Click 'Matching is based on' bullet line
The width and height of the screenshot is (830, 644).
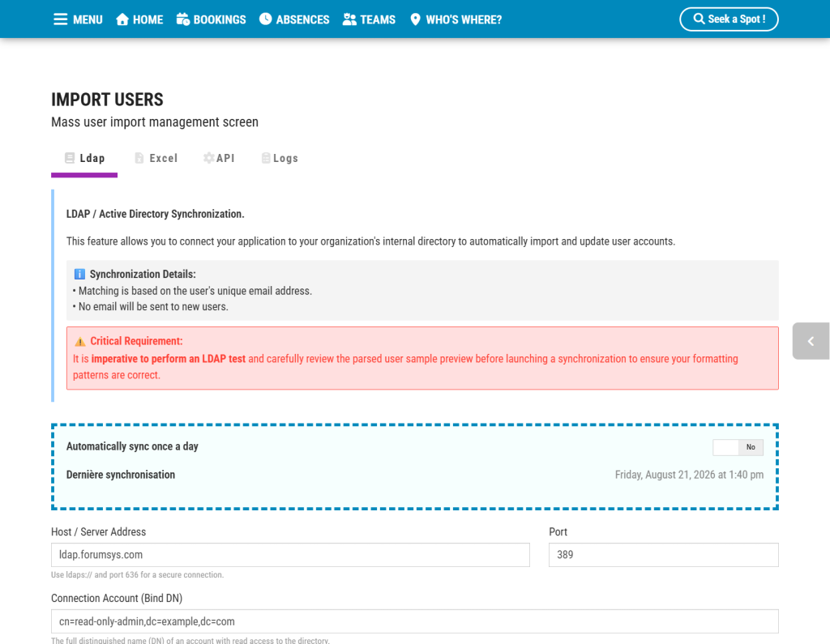click(195, 291)
